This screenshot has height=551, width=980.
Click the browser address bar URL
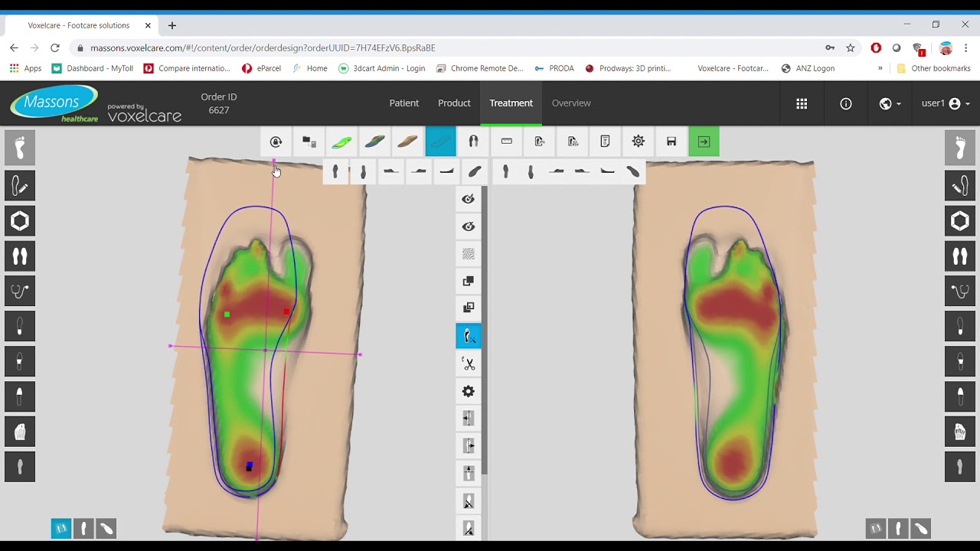[263, 47]
